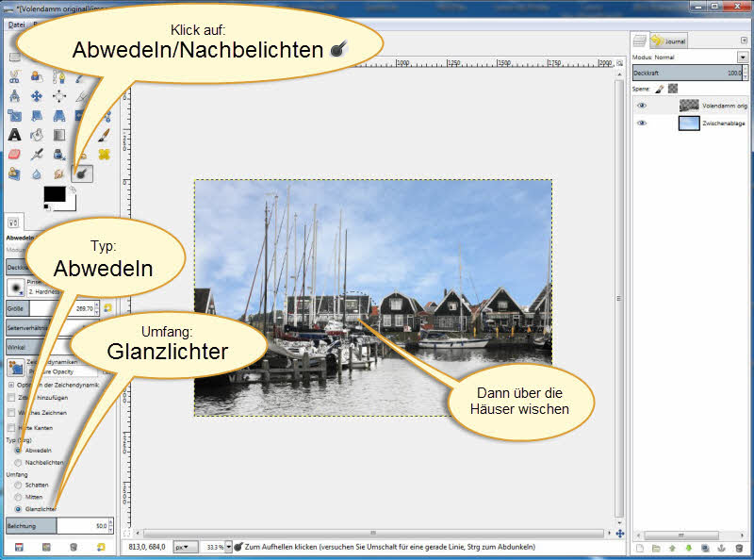Click the lock alpha channel icon
Screen dimensions: 754x560
click(673, 89)
